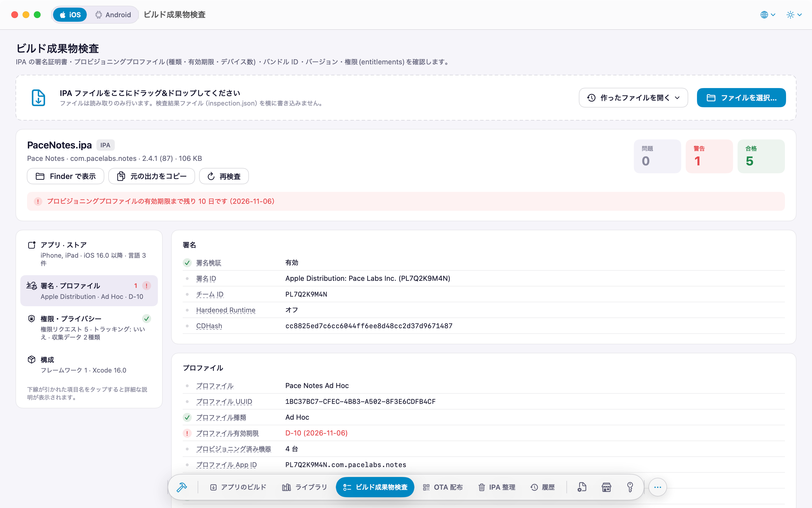Select 署名・プロファイル sidebar section
This screenshot has width=812, height=508.
point(89,291)
